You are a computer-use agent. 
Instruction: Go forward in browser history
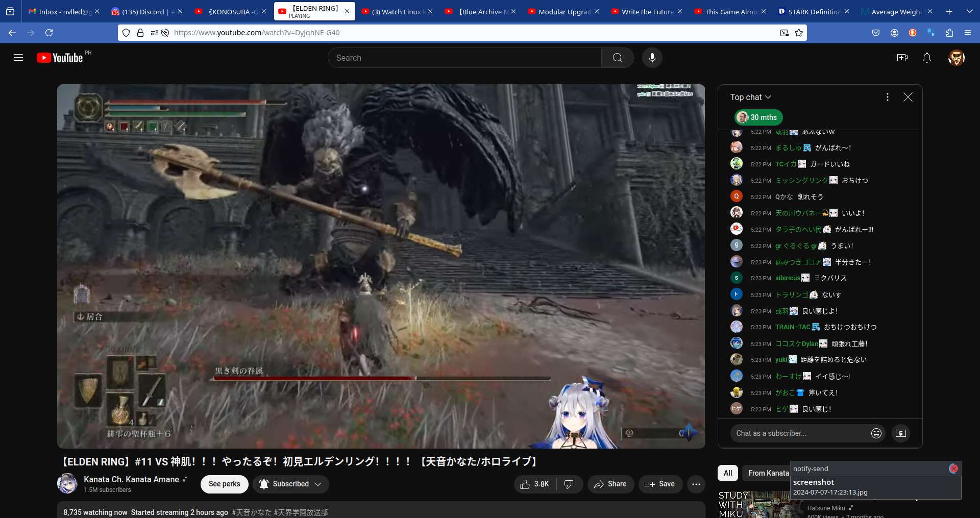31,33
